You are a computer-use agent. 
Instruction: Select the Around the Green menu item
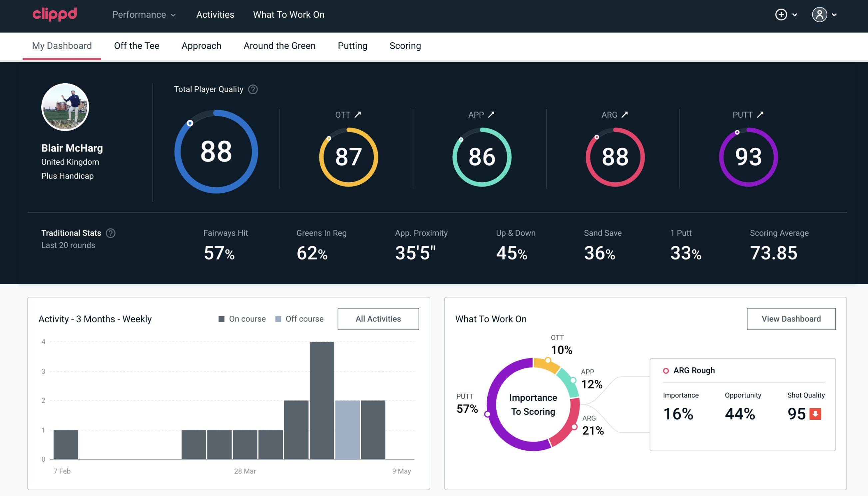[279, 45]
